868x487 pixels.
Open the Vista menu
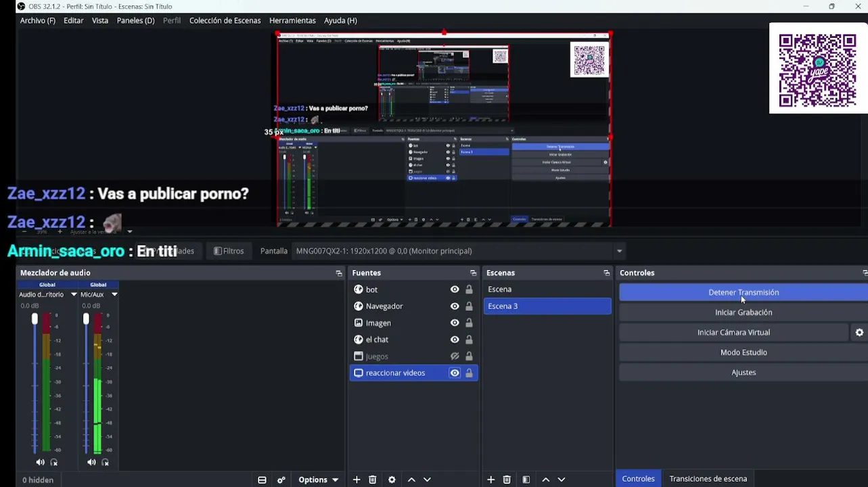coord(100,20)
